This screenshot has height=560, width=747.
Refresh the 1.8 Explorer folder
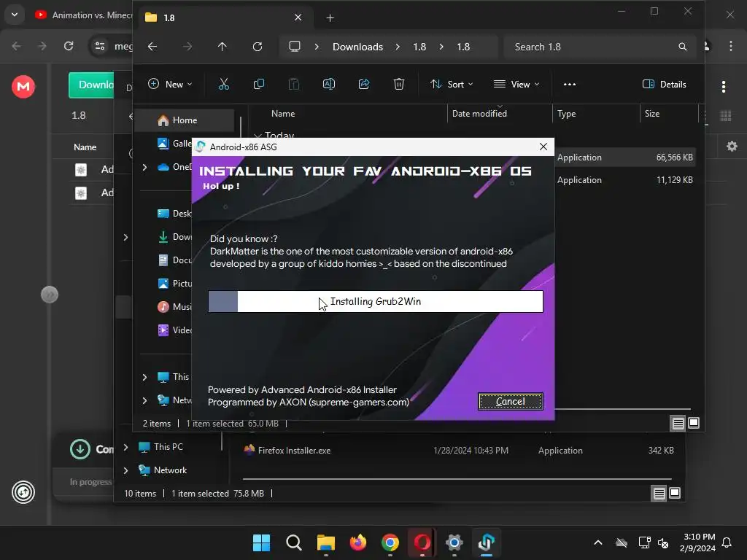[258, 47]
